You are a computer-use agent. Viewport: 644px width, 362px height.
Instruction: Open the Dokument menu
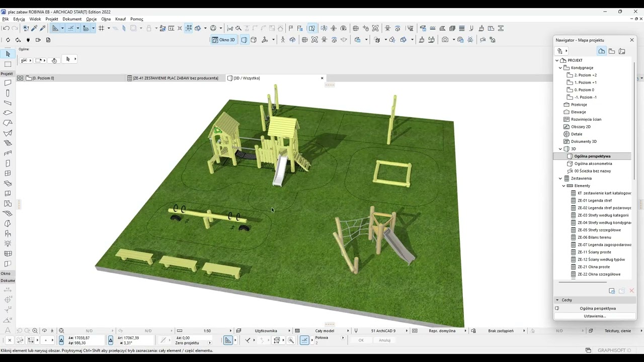tap(72, 19)
